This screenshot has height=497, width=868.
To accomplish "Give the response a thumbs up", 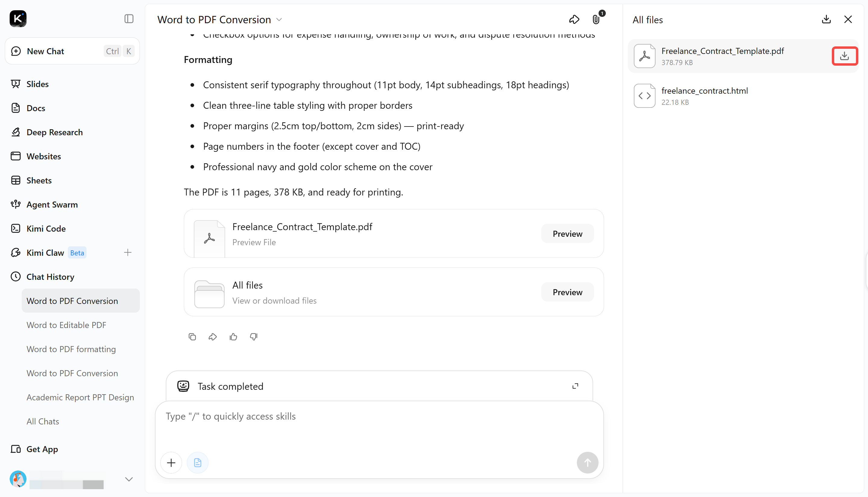I will click(x=233, y=336).
